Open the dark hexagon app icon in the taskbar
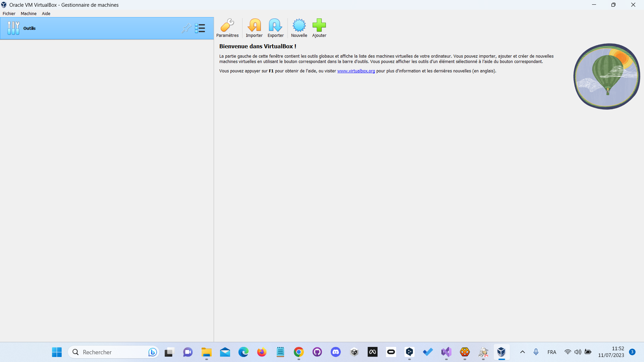The height and width of the screenshot is (362, 644). pyautogui.click(x=409, y=352)
